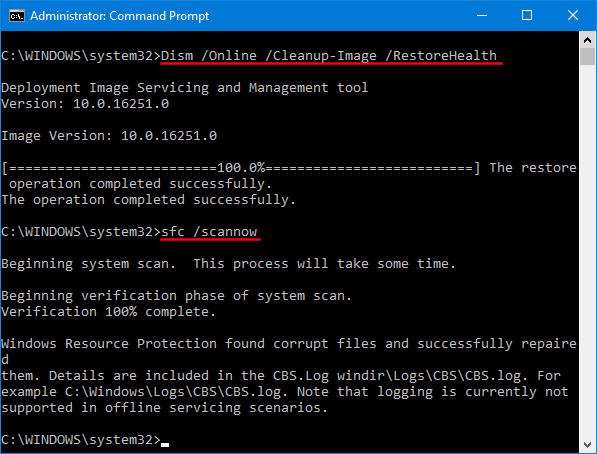Click the vertical scrollbar thumb
Image resolution: width=597 pixels, height=454 pixels.
587,57
